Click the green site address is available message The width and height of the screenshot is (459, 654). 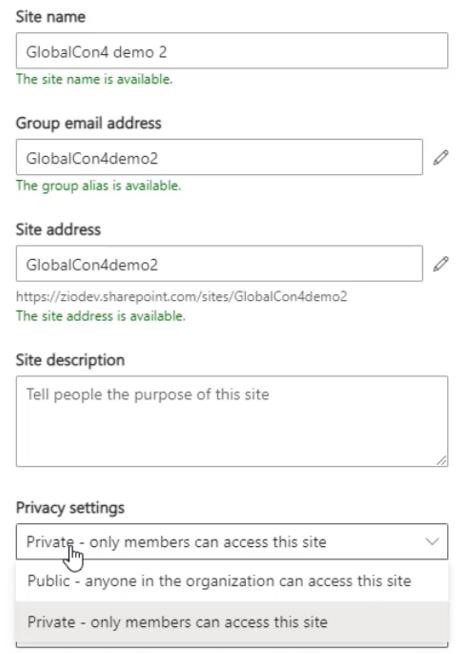[x=101, y=316]
